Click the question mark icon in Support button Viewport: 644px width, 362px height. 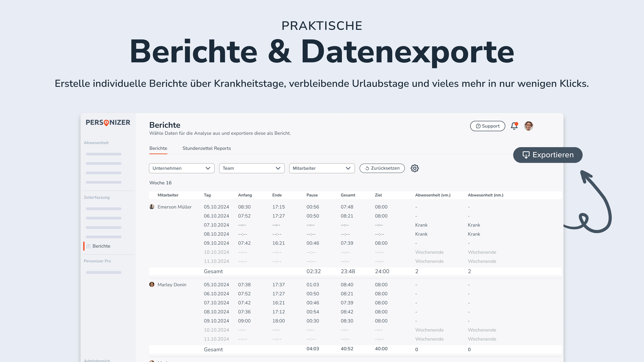(478, 126)
